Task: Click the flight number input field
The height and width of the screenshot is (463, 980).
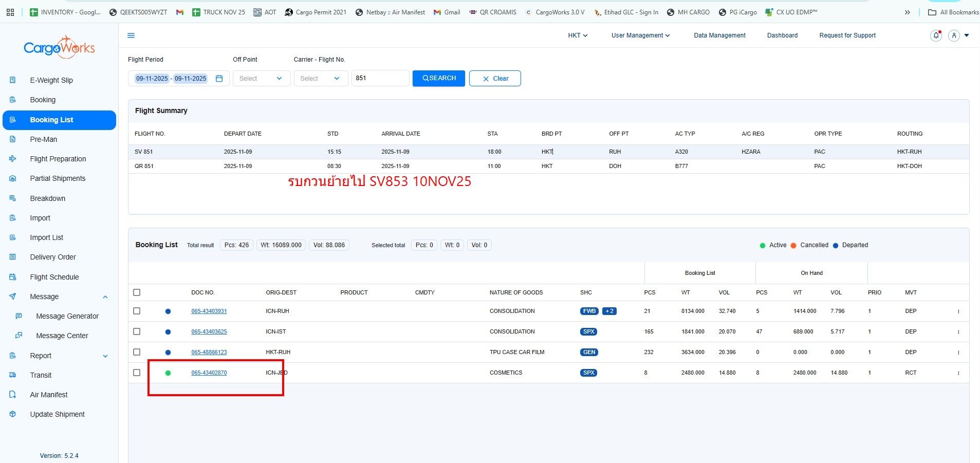Action: (x=380, y=78)
